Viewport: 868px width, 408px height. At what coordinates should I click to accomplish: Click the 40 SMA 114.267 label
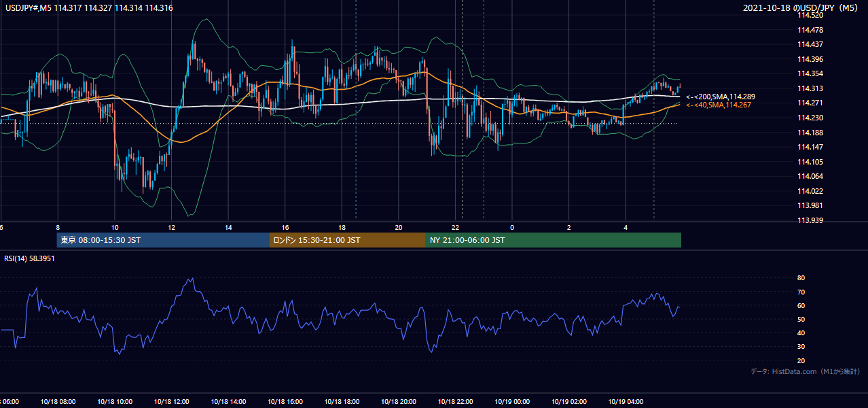coord(719,105)
